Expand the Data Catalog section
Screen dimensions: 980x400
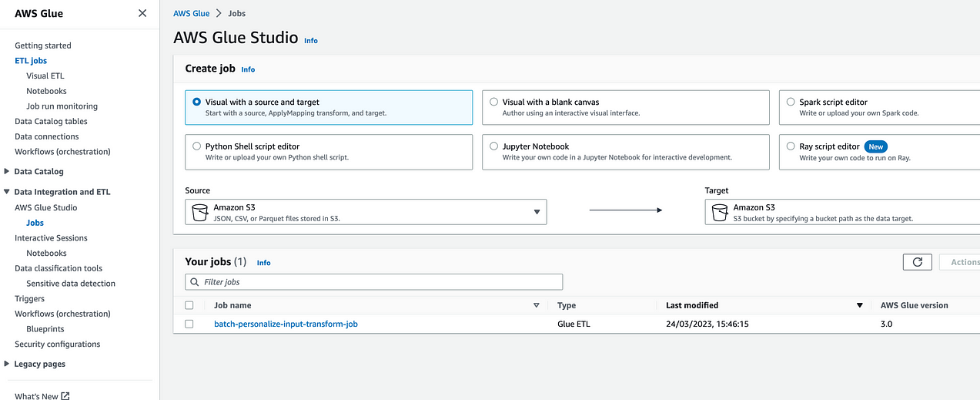click(x=7, y=171)
